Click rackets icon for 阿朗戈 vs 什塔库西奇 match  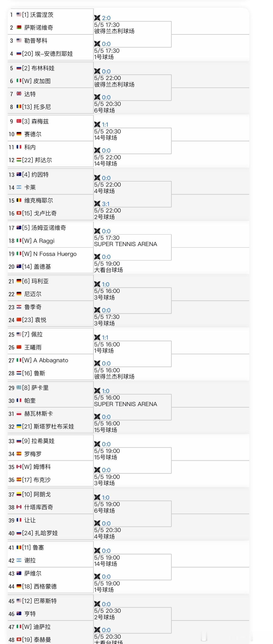(97, 497)
